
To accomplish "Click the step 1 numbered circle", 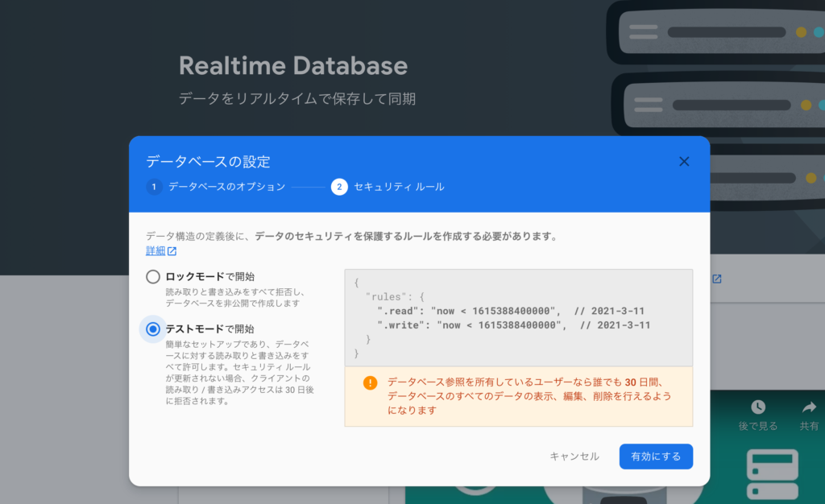I will (x=155, y=187).
